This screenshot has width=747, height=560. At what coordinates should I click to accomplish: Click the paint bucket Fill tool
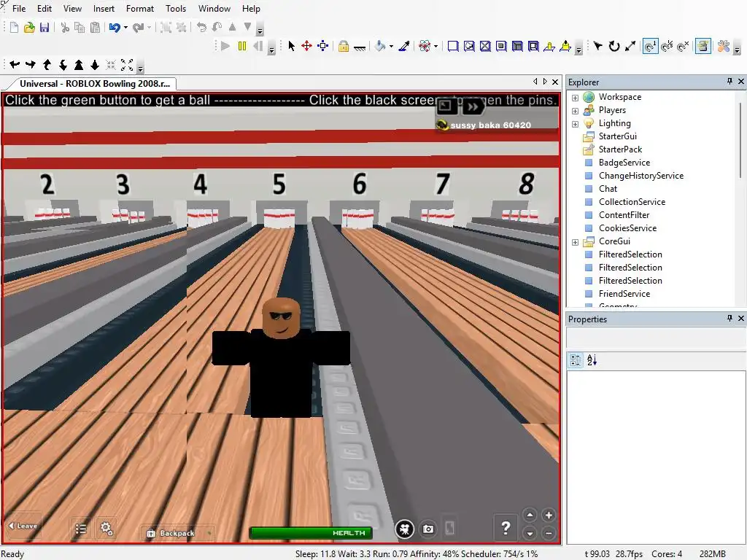coord(380,46)
